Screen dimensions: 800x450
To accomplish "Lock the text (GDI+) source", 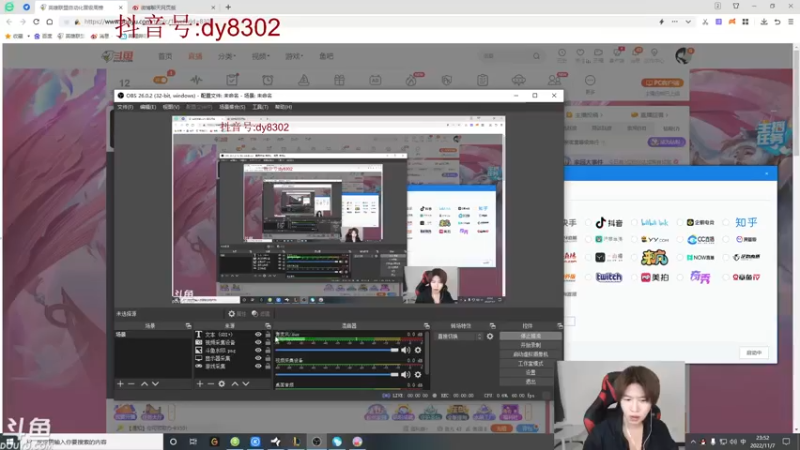I will coord(268,334).
